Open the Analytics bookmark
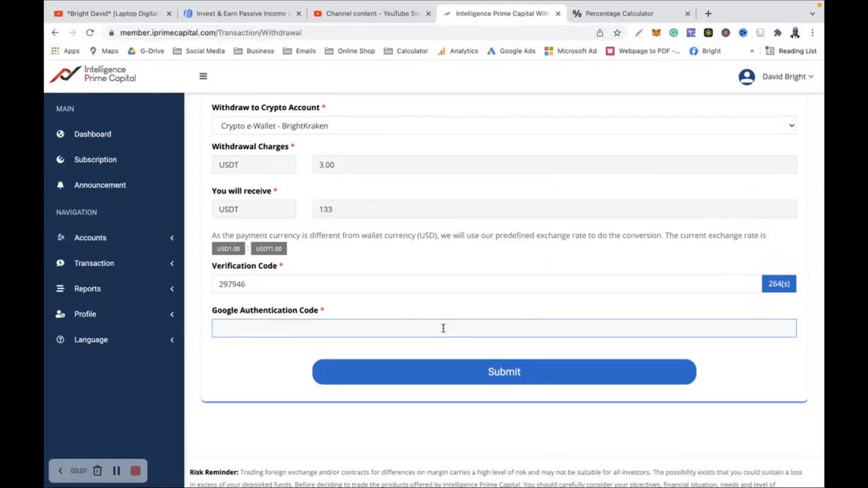 [x=457, y=51]
